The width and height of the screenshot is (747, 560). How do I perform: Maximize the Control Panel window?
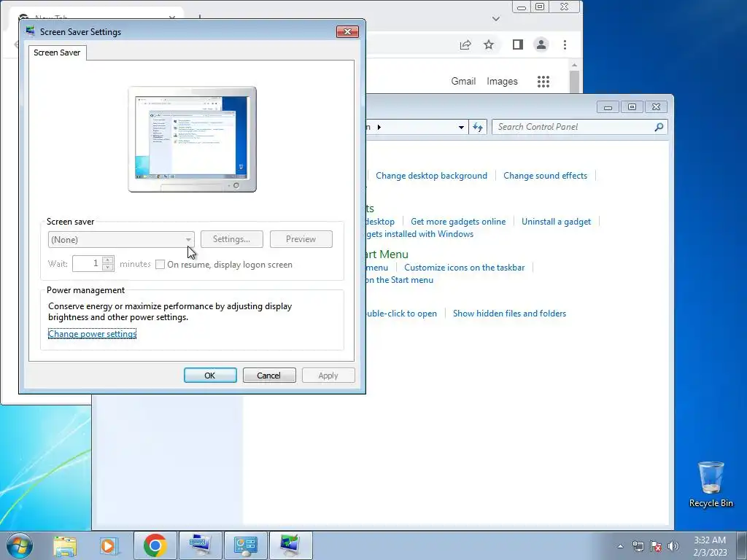tap(632, 107)
